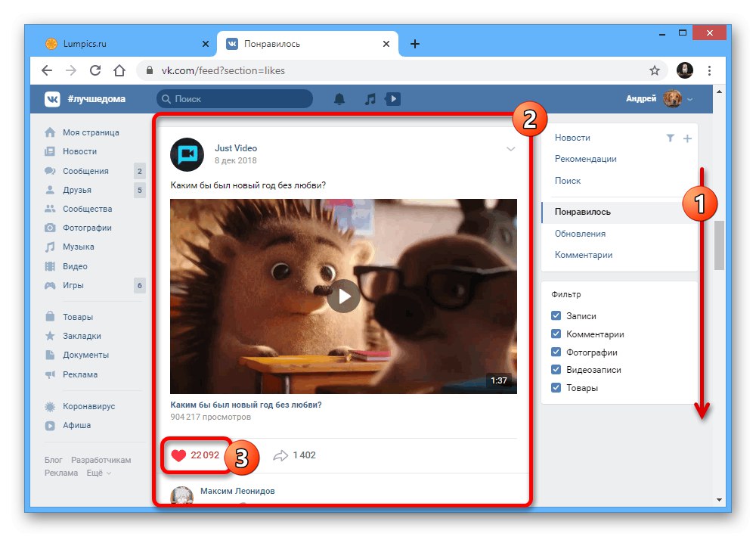
Task: Open the Just Video community link
Action: point(236,148)
